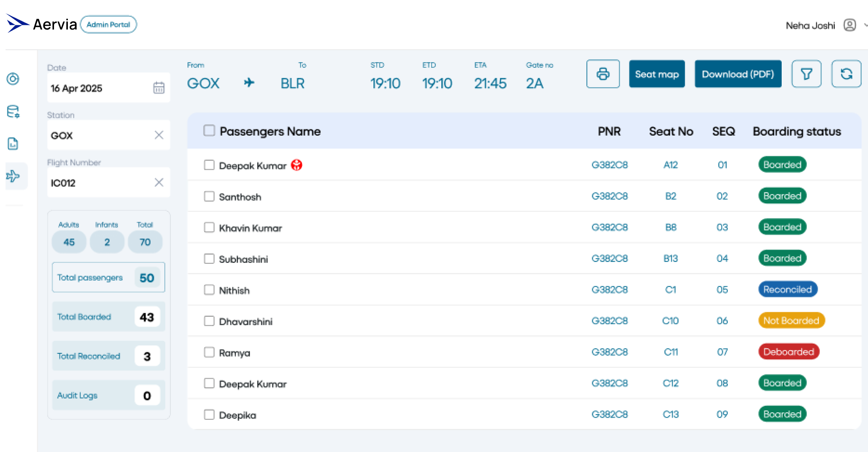This screenshot has width=868, height=452.
Task: Click the special assistance badge beside Deepak Kumar
Action: pyautogui.click(x=297, y=165)
